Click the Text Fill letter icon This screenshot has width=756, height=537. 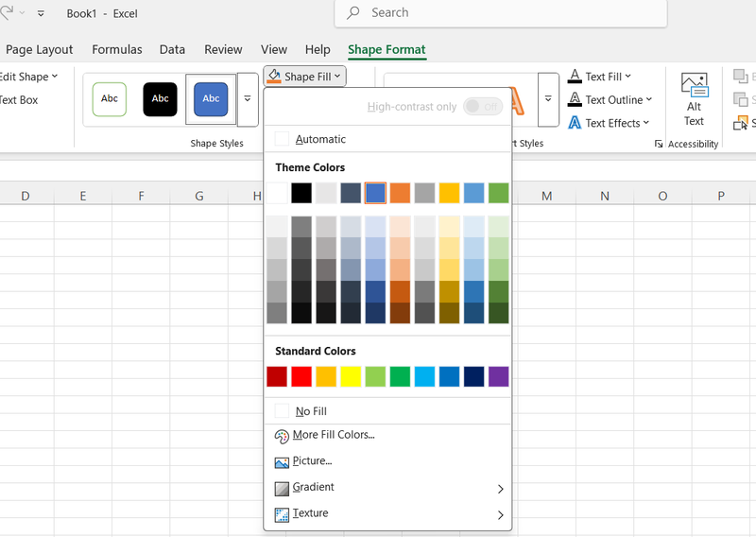click(575, 77)
